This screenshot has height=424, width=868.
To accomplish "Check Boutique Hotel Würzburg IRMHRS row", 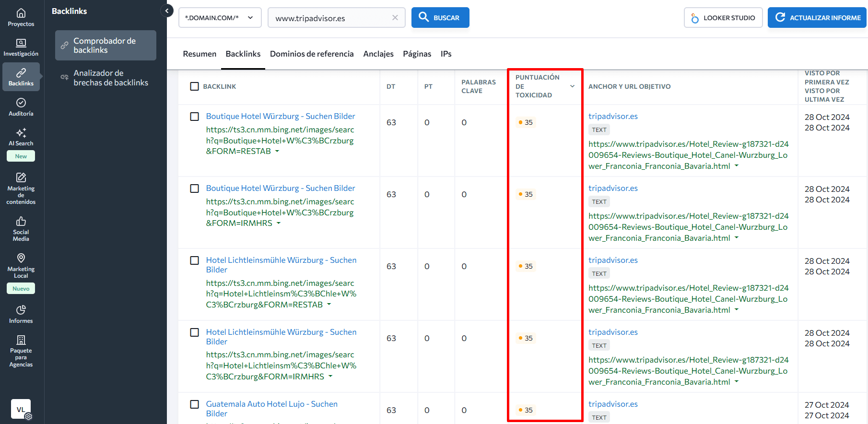I will point(194,188).
